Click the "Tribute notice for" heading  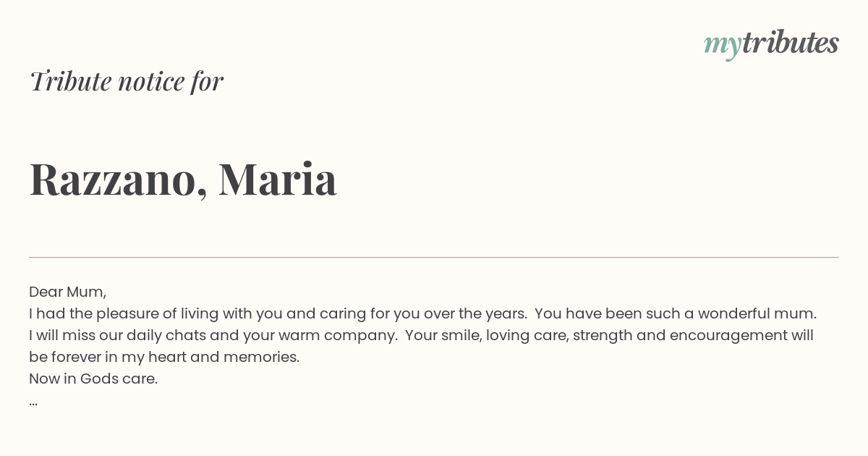(126, 81)
